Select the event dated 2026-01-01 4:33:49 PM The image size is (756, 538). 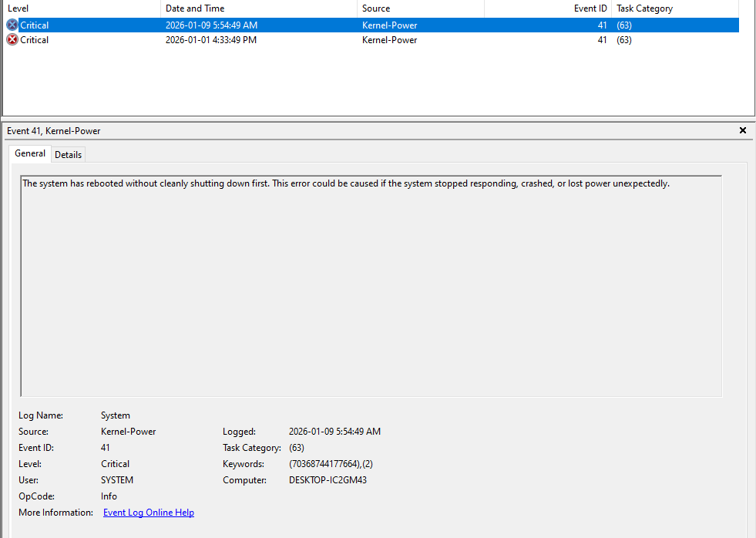[x=371, y=40]
